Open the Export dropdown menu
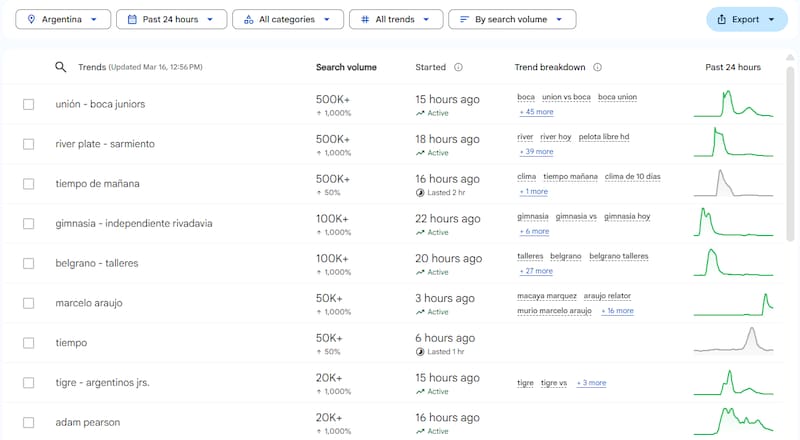The width and height of the screenshot is (800, 440). (x=747, y=19)
